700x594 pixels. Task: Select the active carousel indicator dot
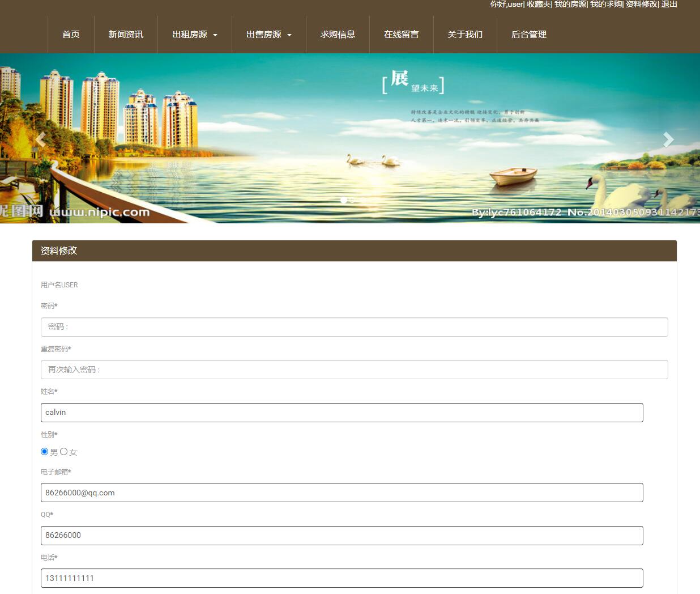point(343,200)
